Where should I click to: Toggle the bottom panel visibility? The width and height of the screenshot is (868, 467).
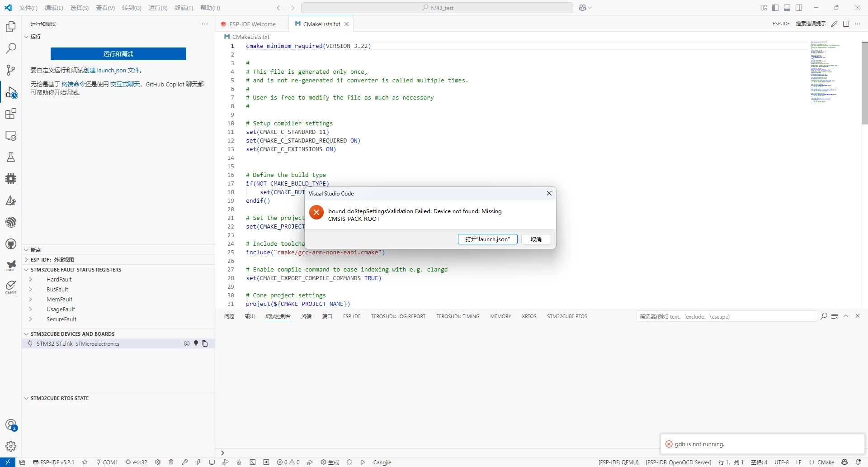(x=787, y=8)
